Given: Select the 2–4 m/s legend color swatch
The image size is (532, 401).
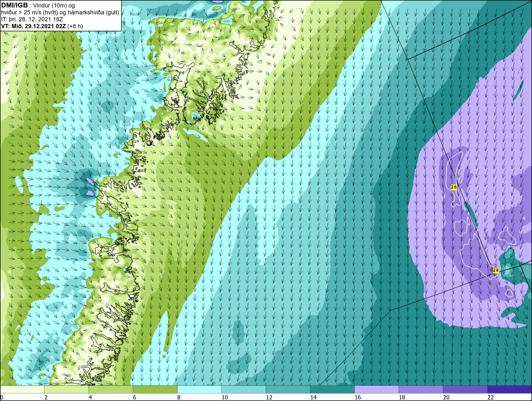Looking at the screenshot, I should (x=66, y=389).
